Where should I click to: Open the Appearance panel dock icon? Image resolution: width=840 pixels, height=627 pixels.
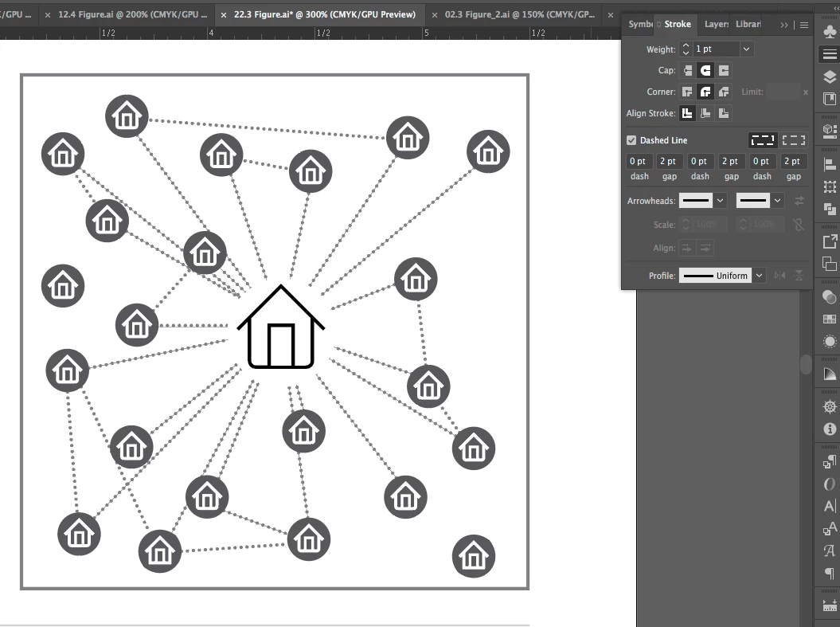[830, 341]
